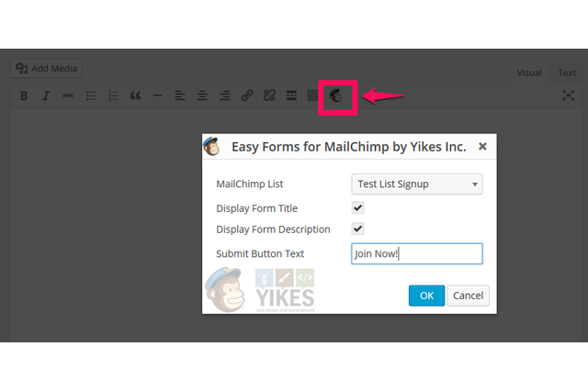This screenshot has height=391, width=588.
Task: Align text center
Action: [x=202, y=95]
